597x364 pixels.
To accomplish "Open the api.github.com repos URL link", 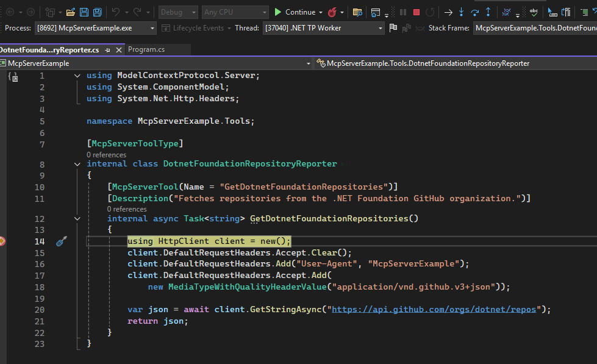I will click(434, 310).
